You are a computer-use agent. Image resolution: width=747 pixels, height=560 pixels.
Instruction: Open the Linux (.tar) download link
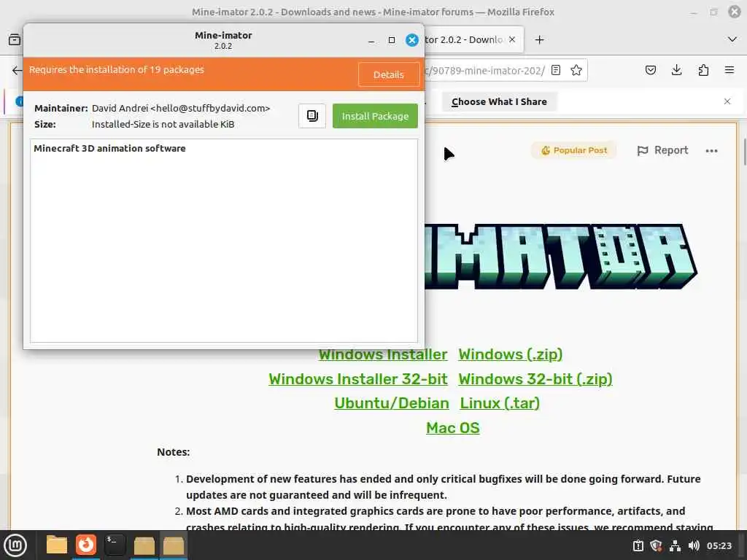click(500, 403)
